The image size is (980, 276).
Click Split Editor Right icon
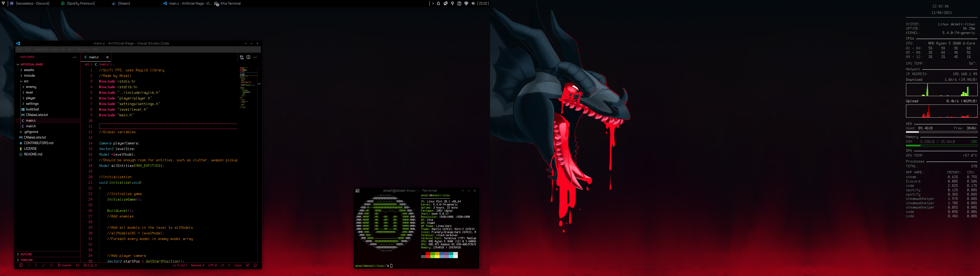(x=248, y=57)
